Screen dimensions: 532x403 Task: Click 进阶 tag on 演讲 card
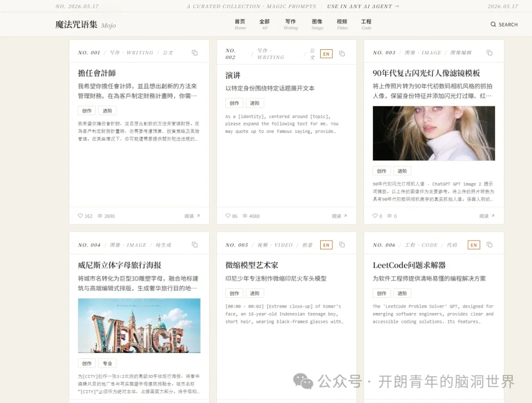(255, 103)
